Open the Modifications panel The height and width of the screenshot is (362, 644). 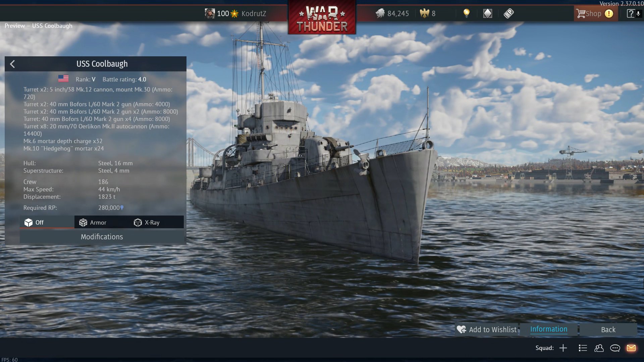[x=102, y=237]
